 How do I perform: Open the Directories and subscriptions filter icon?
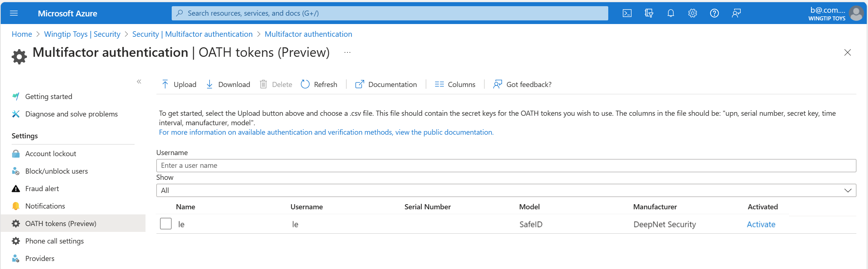(x=649, y=13)
